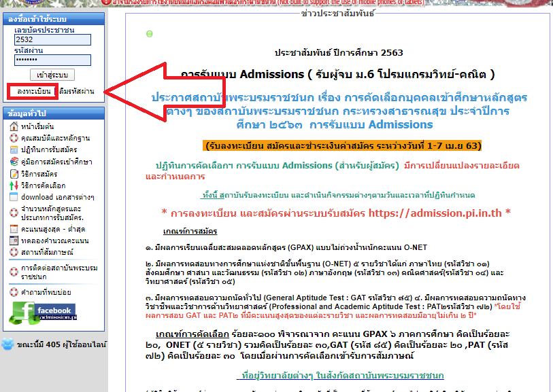Click the table icon beside คะแนนสูงสุด - ต่ำสุด

coord(14,229)
